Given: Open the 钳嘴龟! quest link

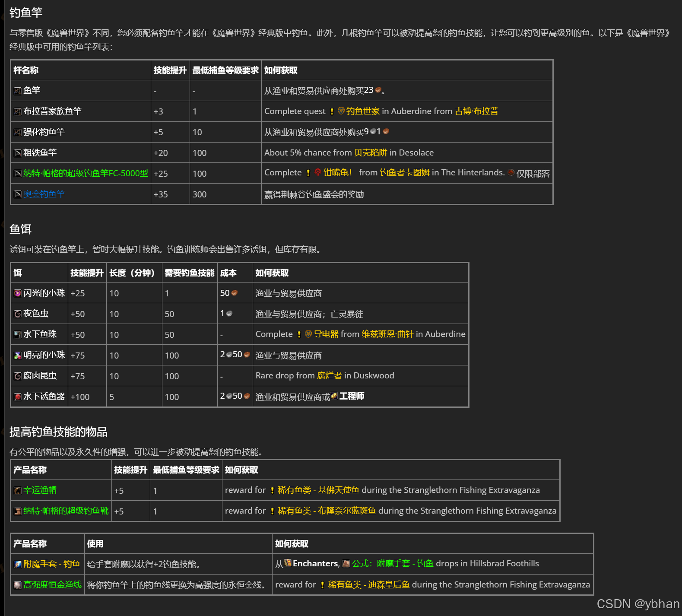Looking at the screenshot, I should (338, 172).
